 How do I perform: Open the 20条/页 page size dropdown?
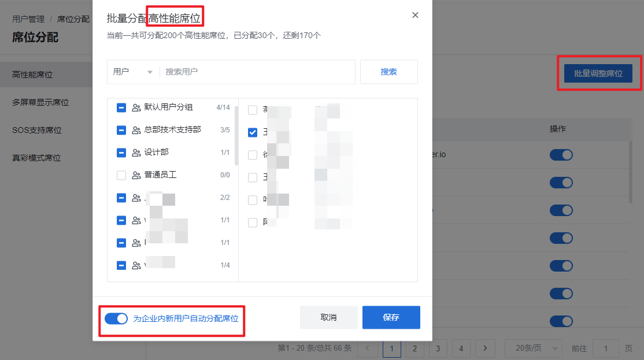(533, 348)
